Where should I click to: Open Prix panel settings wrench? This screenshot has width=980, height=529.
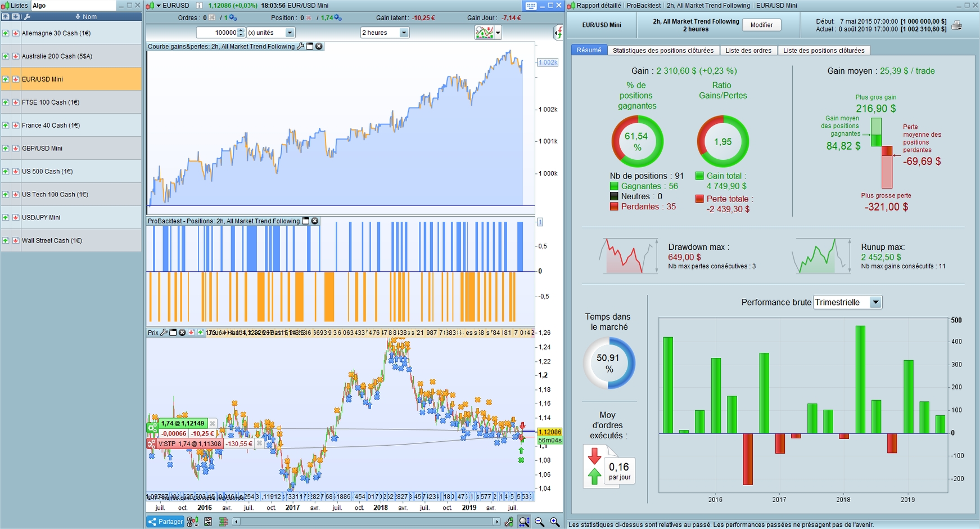pyautogui.click(x=164, y=333)
